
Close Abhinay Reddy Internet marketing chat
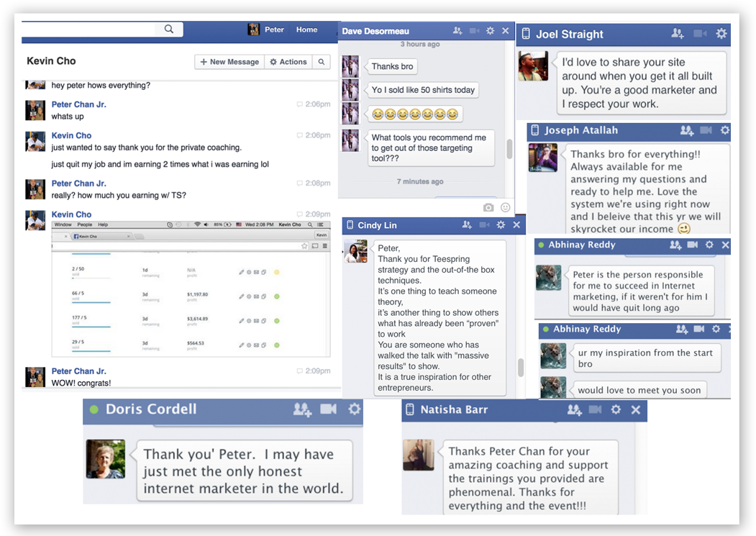pyautogui.click(x=725, y=245)
